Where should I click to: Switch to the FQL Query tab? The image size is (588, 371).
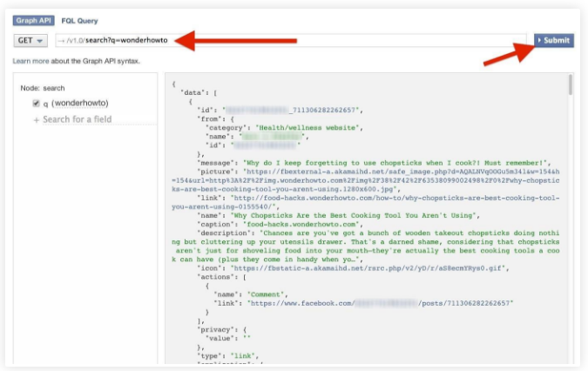79,21
